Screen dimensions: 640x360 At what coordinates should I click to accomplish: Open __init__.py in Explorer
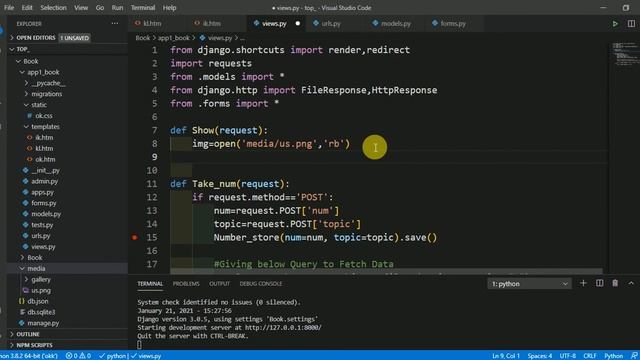coord(45,171)
